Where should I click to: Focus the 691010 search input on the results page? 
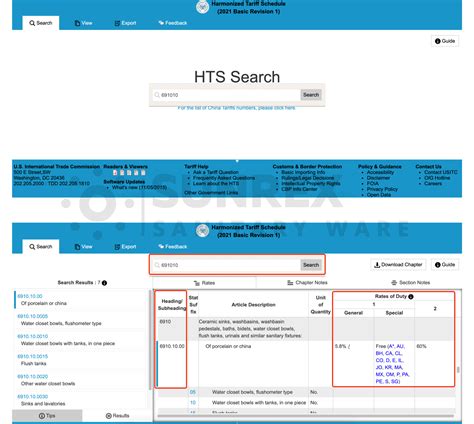(x=227, y=265)
